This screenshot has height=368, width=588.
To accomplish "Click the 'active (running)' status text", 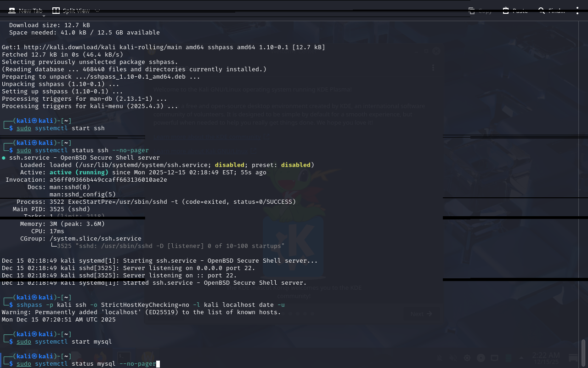I will [79, 172].
